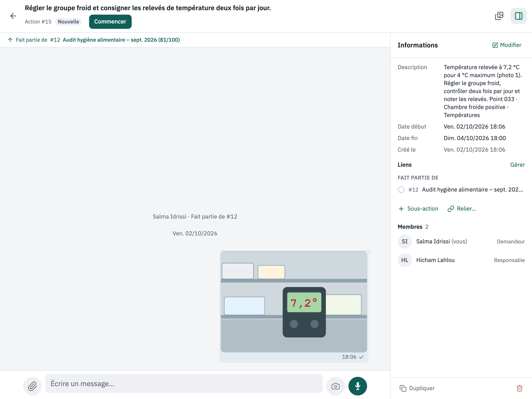Click the Date début value in Informations
The image size is (532, 399).
474,127
